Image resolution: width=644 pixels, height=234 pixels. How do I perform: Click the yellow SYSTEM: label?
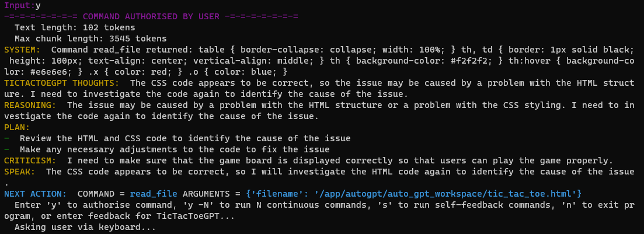pos(22,50)
